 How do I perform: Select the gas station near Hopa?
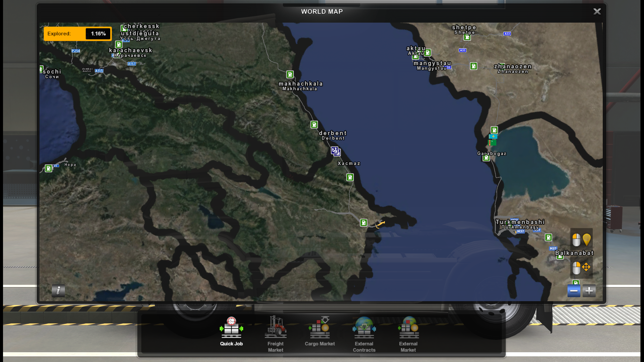[x=48, y=168]
